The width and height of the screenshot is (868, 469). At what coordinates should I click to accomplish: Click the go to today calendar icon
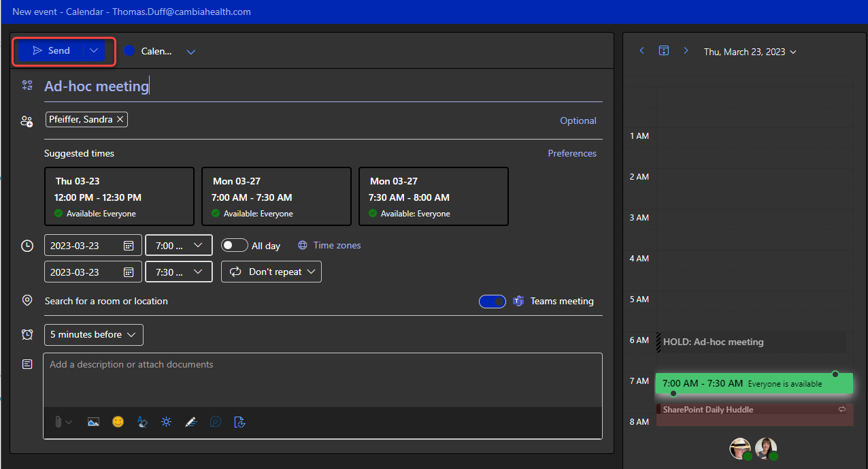pos(664,51)
